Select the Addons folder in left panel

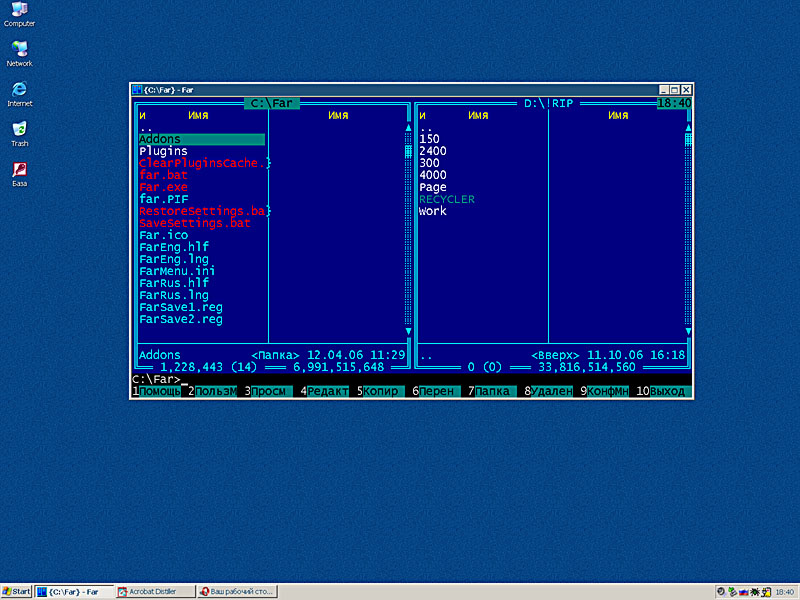202,139
